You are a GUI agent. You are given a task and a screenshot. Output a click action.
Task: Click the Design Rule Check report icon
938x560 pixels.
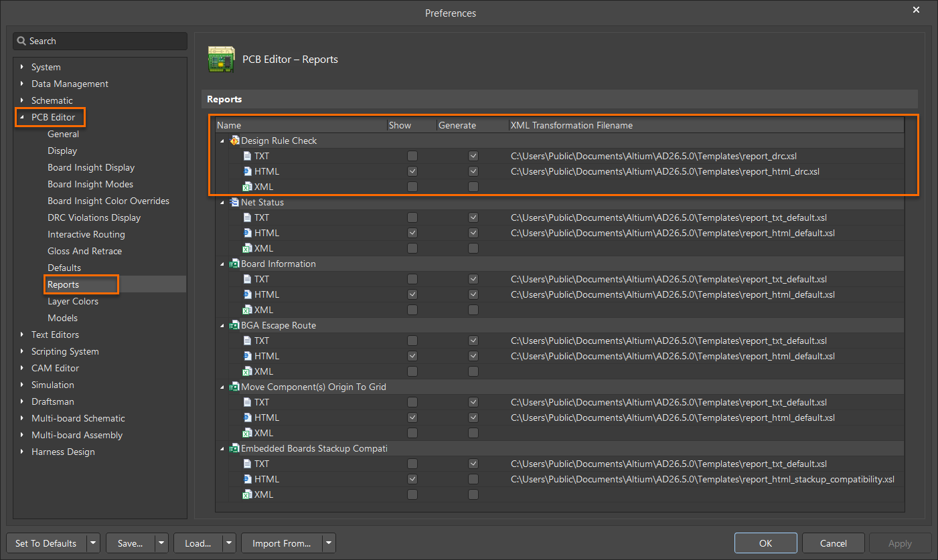click(234, 141)
